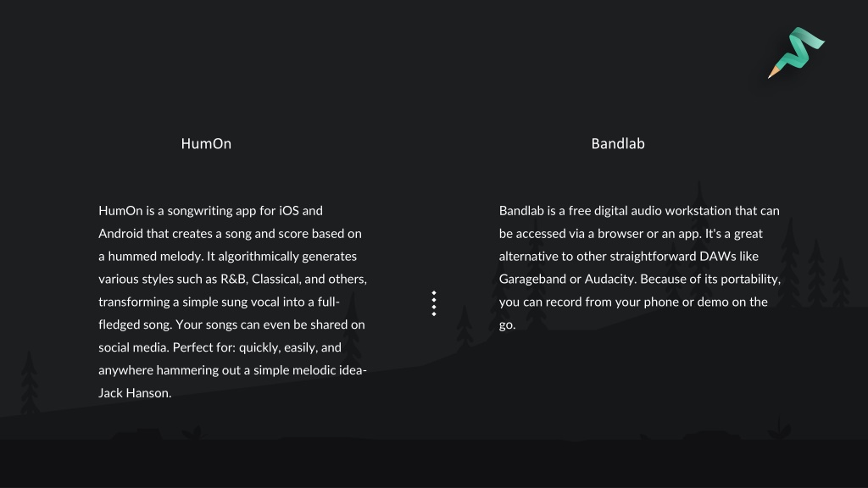Screen dimensions: 868x488
Task: Select the Bandlab heading
Action: point(618,144)
